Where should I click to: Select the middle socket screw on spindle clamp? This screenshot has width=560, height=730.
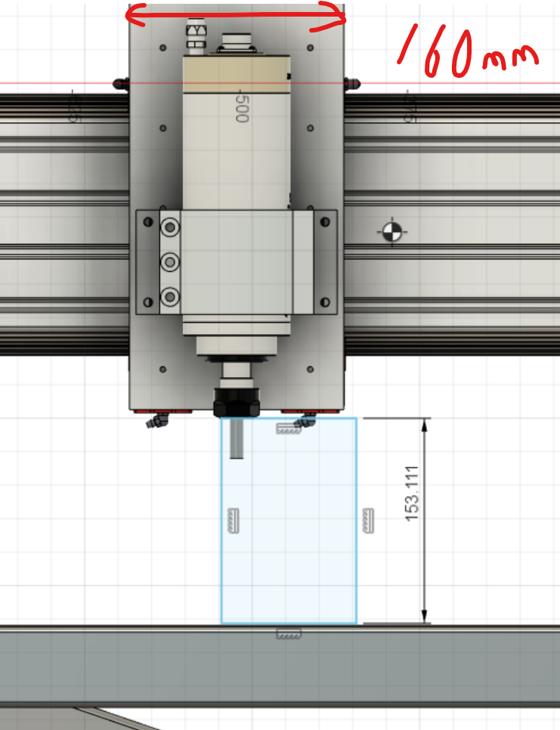(x=171, y=262)
